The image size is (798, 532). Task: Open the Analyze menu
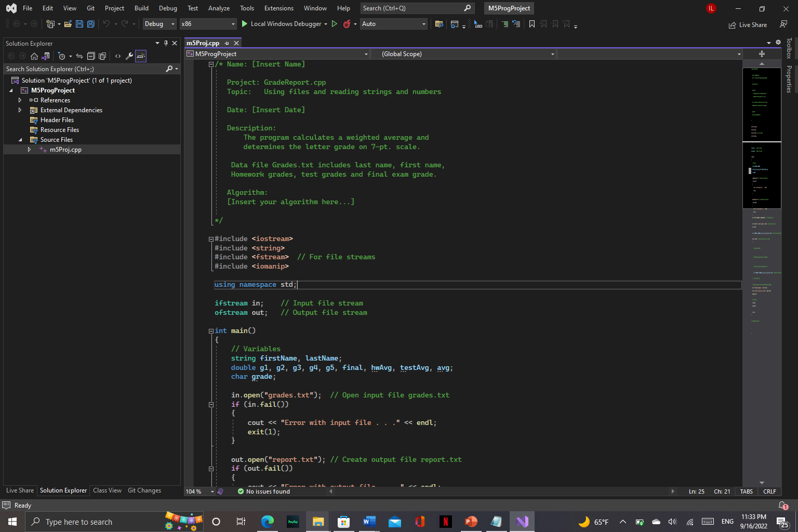[219, 8]
